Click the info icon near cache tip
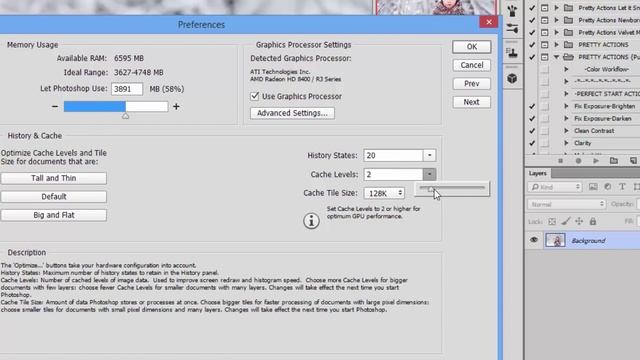This screenshot has width=640, height=360. click(311, 221)
